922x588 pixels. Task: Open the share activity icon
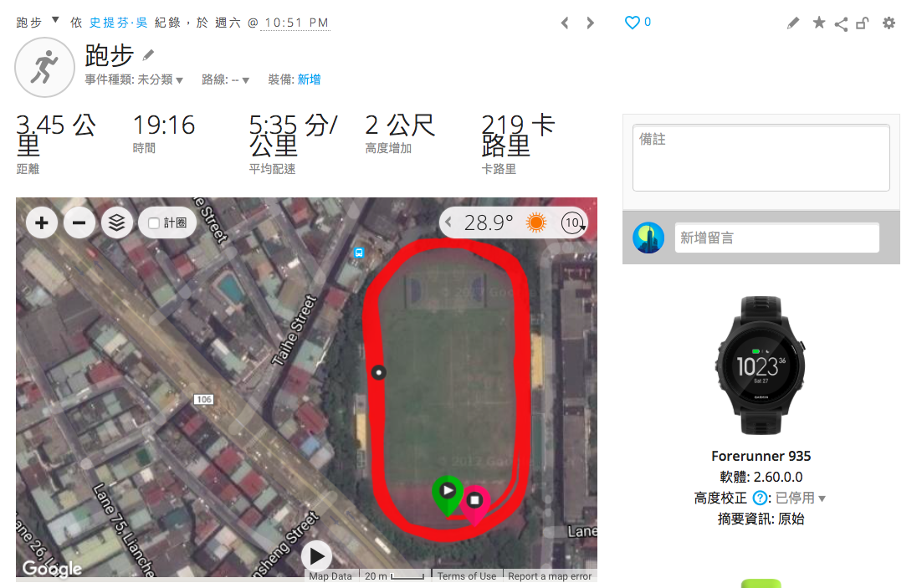coord(841,23)
